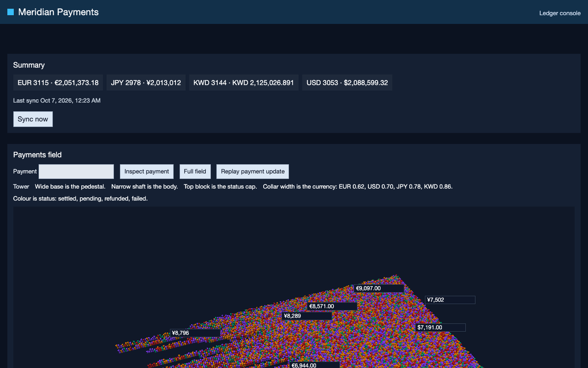Click the Payments field heading
The width and height of the screenshot is (588, 368).
tap(37, 155)
